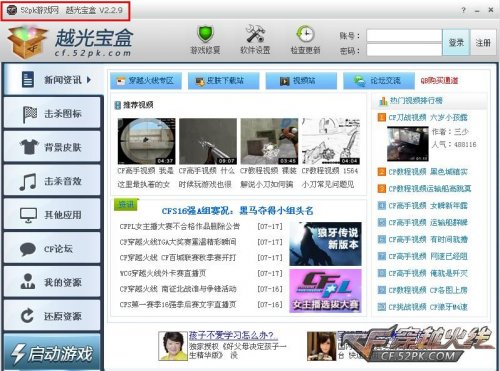Open news CF穿越火线 CF百城联赛秋季赛开打
The image size is (500, 371).
[x=178, y=258]
